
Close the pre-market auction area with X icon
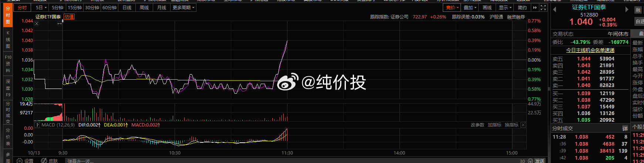[x=37, y=24]
